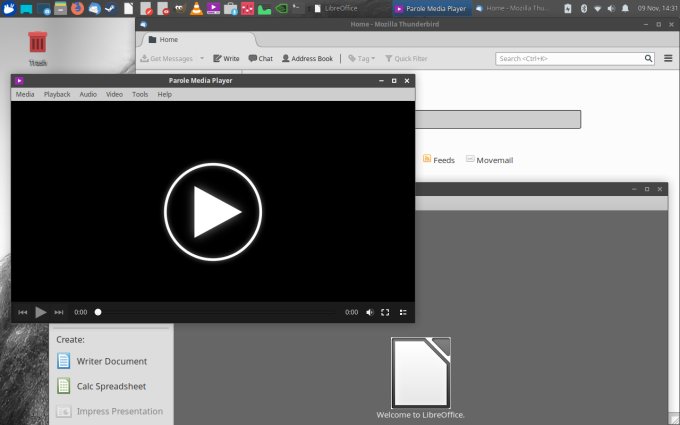Open the Trash desktop icon
The image size is (680, 425).
click(37, 48)
